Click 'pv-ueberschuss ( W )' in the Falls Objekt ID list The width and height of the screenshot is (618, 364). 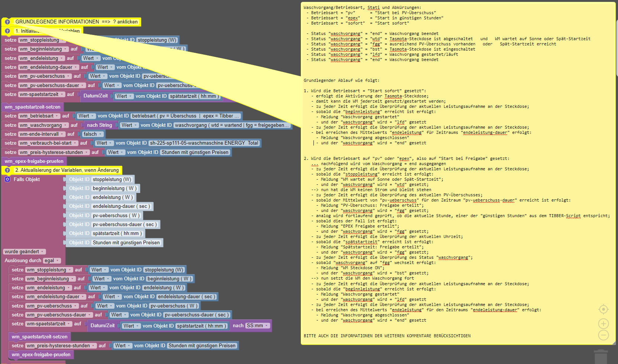pyautogui.click(x=116, y=216)
